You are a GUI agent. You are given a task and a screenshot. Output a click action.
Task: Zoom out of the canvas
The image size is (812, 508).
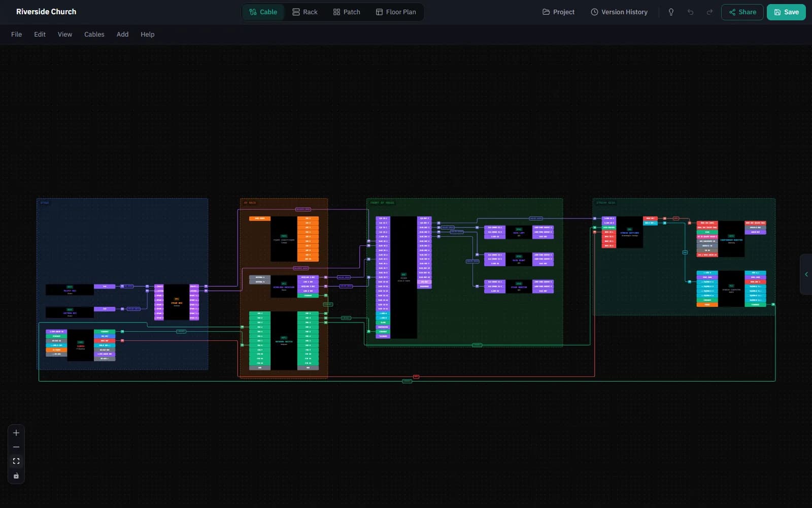[16, 447]
